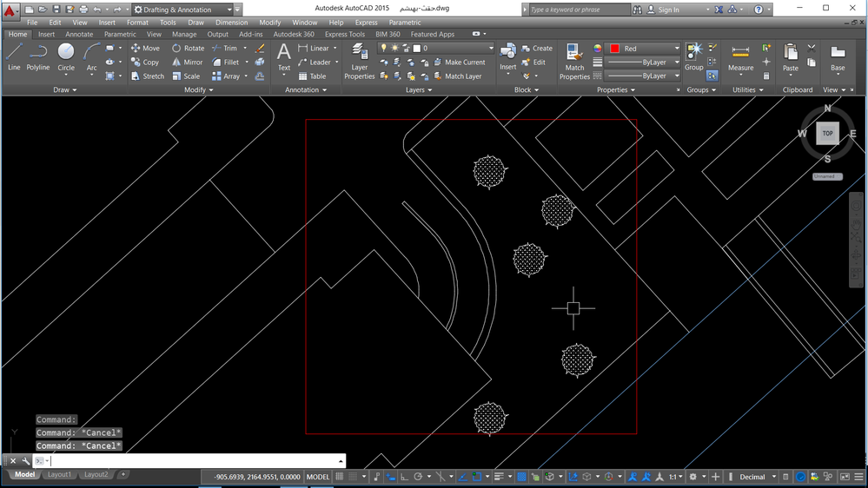
Task: Open the layer dropdown list
Action: click(435, 48)
